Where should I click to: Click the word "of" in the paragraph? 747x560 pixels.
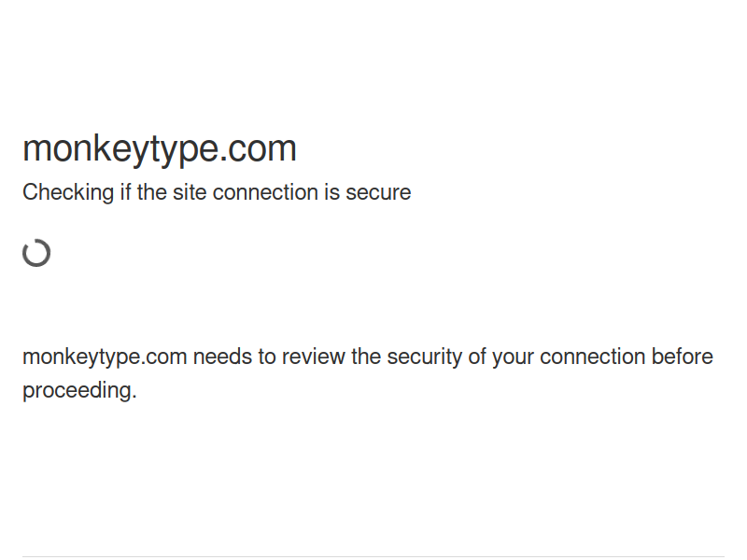[x=476, y=357]
